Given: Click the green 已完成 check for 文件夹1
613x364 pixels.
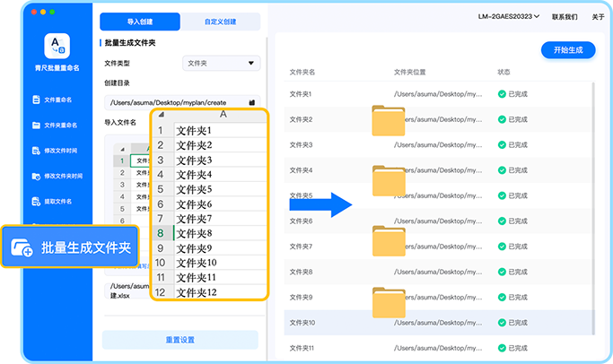Looking at the screenshot, I should coord(502,93).
